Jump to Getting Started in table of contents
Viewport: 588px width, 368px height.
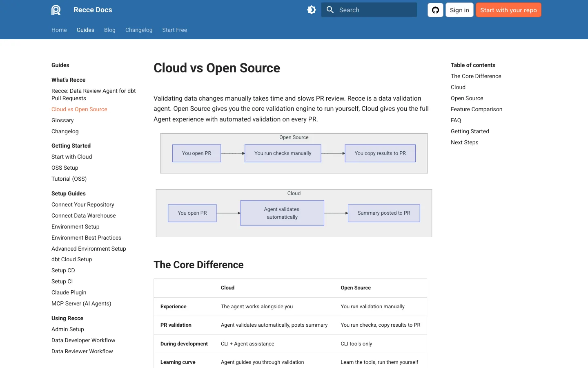pos(470,131)
